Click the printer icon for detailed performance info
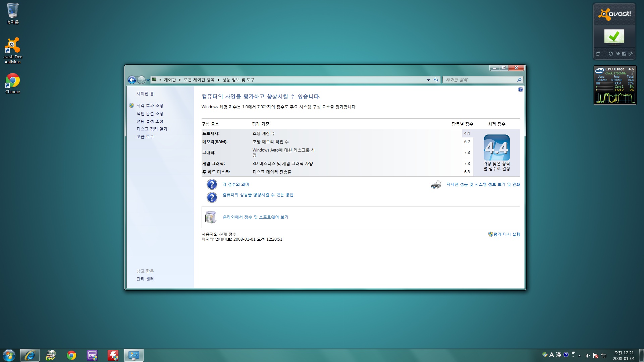Screen dimensions: 644x362 436,185
